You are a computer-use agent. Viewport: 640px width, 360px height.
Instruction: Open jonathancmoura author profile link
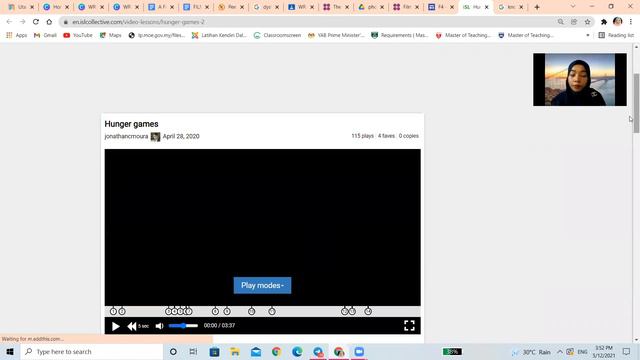[126, 136]
